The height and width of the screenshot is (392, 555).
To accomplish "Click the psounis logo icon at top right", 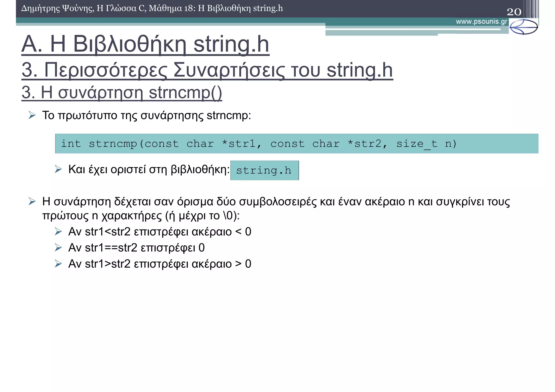I will click(x=524, y=27).
